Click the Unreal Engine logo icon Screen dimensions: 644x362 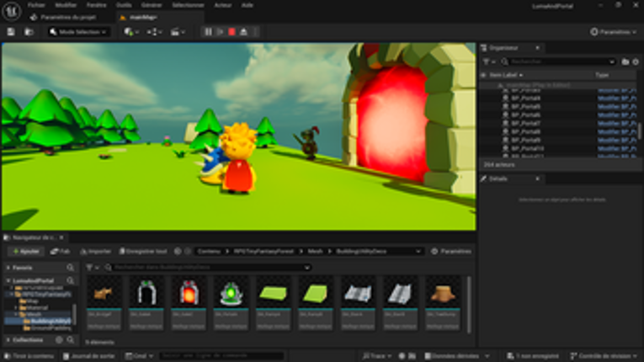tap(12, 11)
